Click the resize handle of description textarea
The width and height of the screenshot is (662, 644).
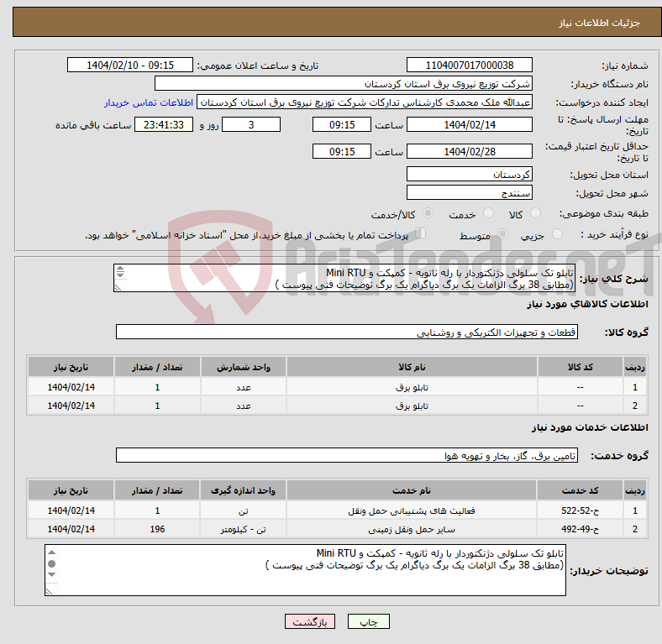coord(118,288)
